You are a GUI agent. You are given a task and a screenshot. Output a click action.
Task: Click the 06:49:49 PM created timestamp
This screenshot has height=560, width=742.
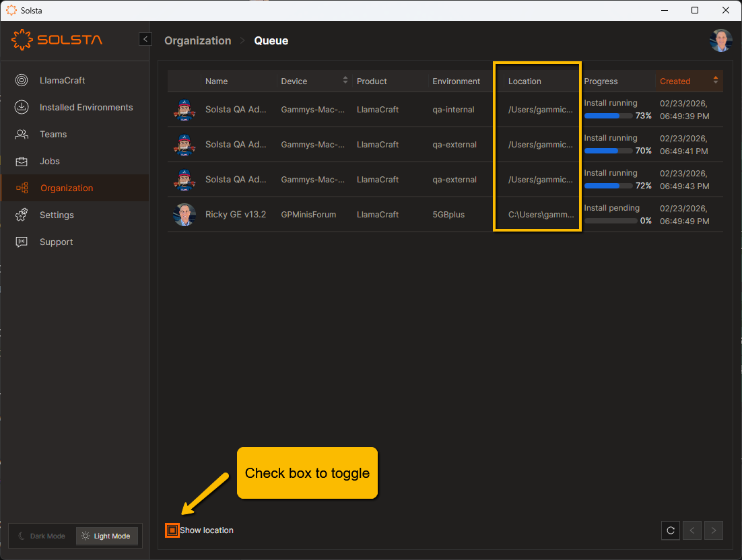(684, 221)
